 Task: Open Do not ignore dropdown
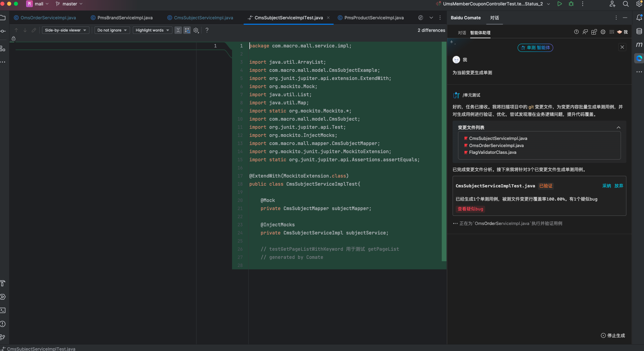coord(112,30)
